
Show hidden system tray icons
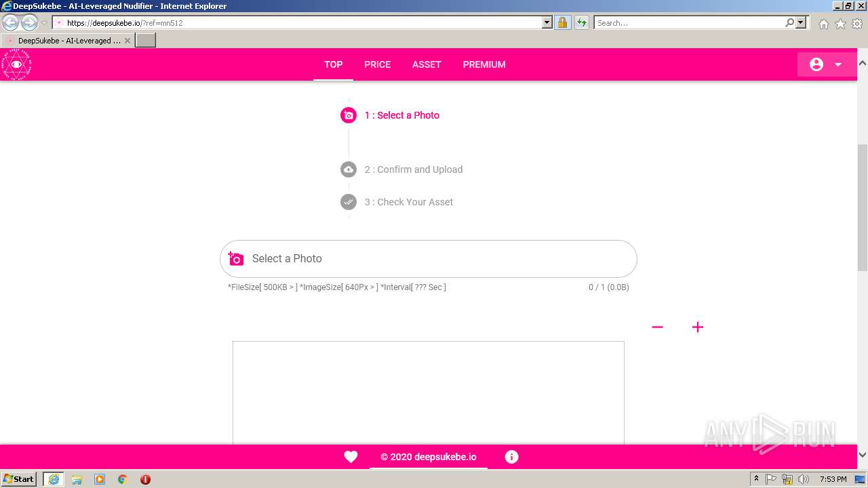[x=756, y=479]
